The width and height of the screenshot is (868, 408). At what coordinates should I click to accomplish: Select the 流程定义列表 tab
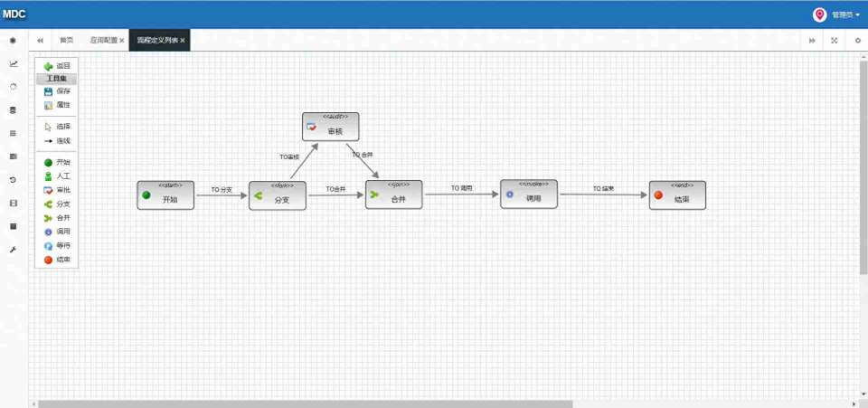[157, 41]
